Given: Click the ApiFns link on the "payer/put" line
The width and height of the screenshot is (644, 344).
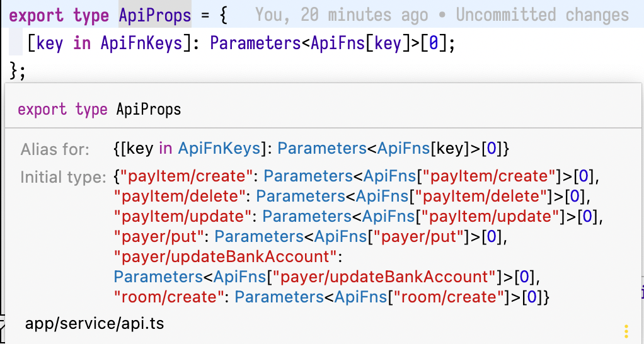Looking at the screenshot, I should 338,236.
